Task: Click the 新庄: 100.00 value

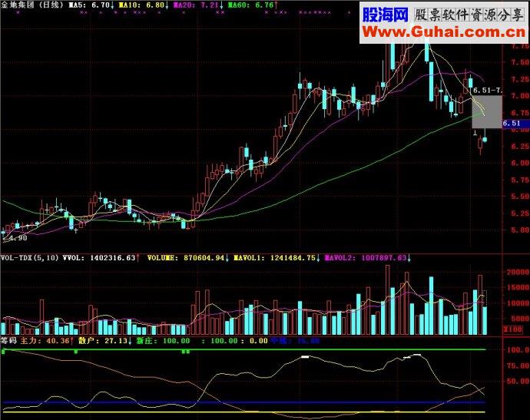Action: pos(163,341)
